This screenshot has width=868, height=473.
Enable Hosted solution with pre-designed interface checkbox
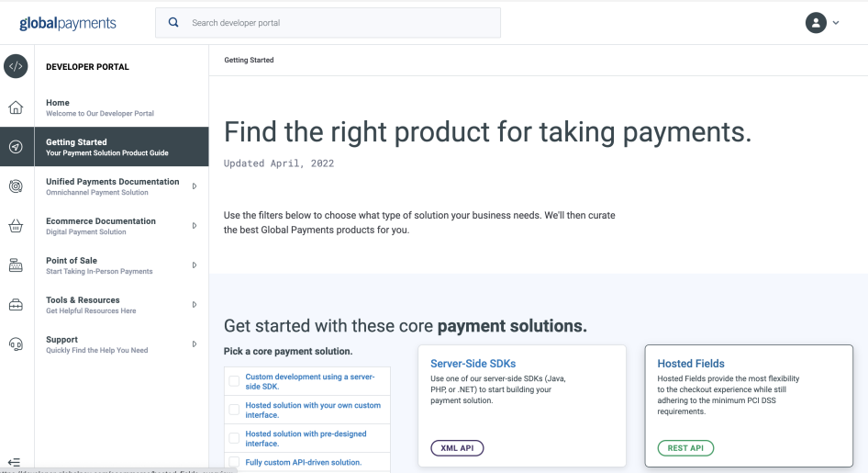click(x=234, y=438)
